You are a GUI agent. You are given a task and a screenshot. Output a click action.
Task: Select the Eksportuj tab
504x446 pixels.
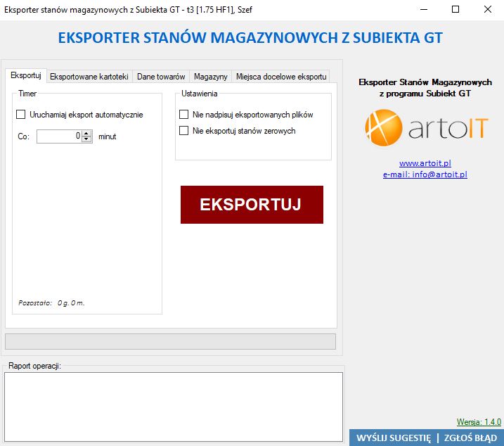pyautogui.click(x=26, y=76)
